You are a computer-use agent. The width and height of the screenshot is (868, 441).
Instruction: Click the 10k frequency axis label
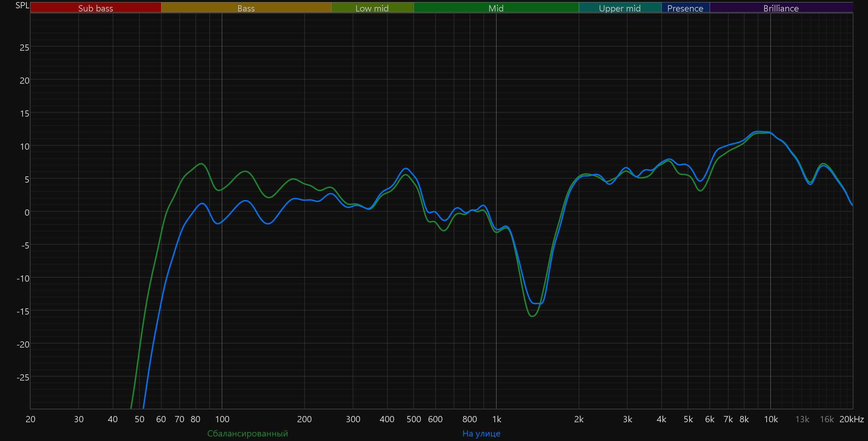point(771,419)
